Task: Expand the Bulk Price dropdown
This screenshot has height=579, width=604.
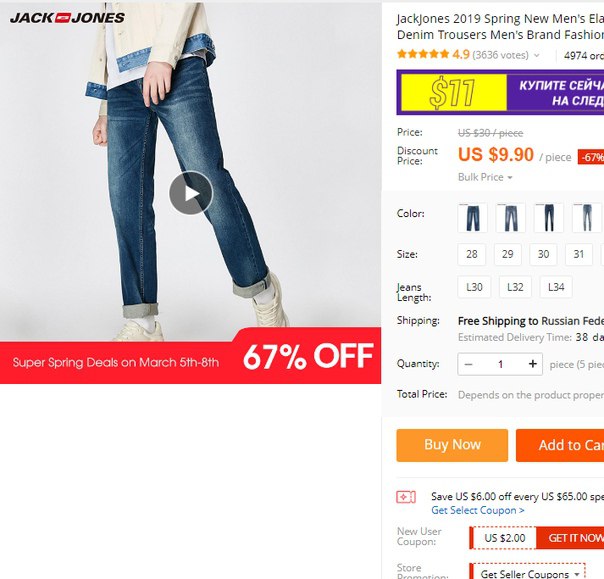Action: click(x=485, y=177)
